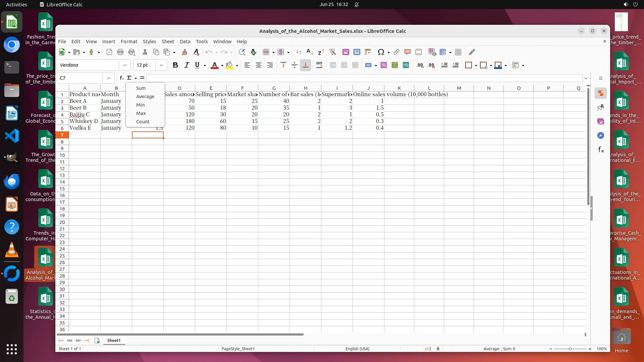Open Functions panel in sidebar

(601, 150)
